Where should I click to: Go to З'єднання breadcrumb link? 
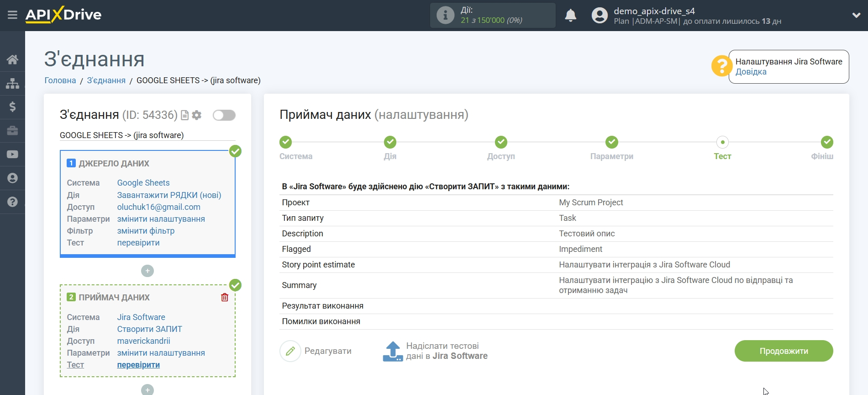[106, 80]
